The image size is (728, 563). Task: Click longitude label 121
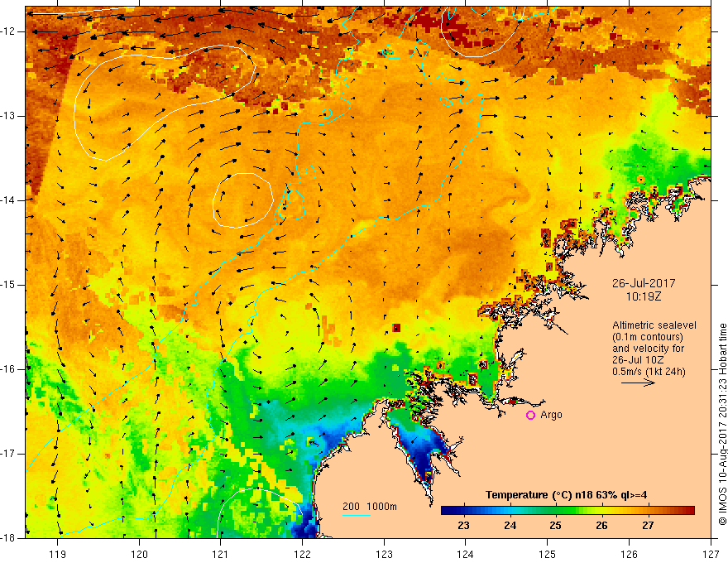coord(221,554)
